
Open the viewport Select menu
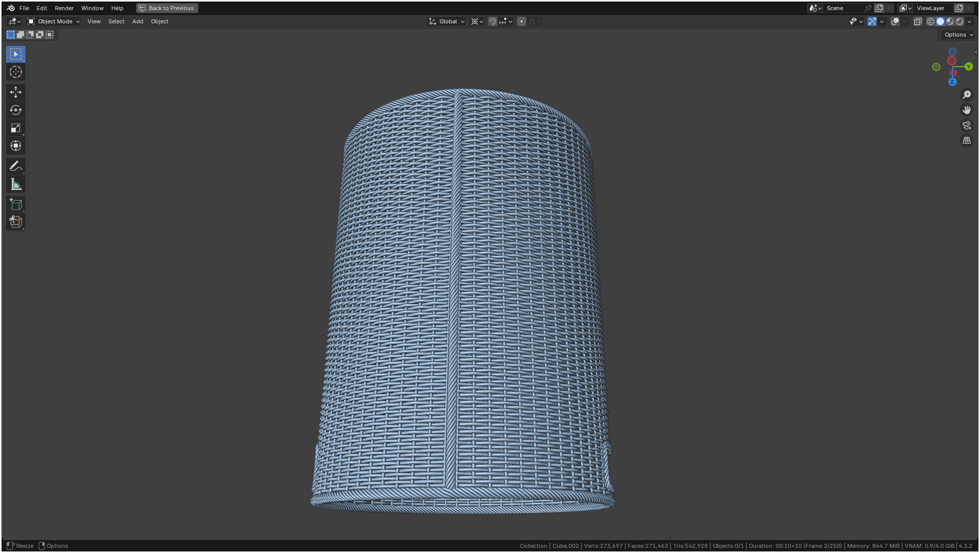coord(116,21)
